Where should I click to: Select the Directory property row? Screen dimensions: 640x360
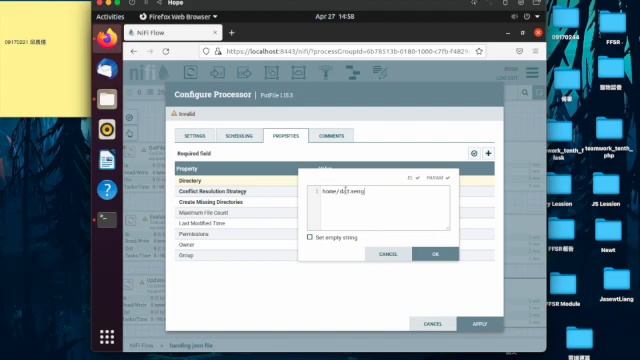(237, 180)
